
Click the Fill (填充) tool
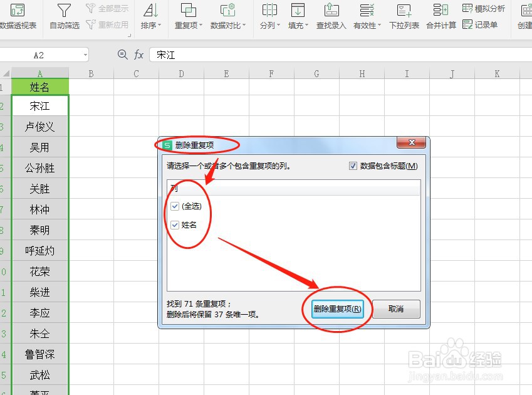pos(296,17)
